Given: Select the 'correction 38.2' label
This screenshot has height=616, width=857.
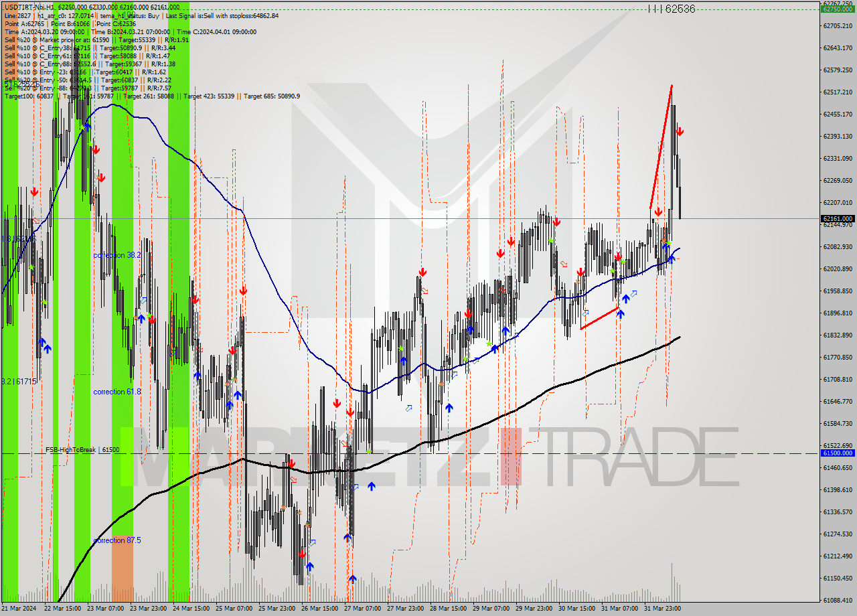Looking at the screenshot, I should [117, 255].
